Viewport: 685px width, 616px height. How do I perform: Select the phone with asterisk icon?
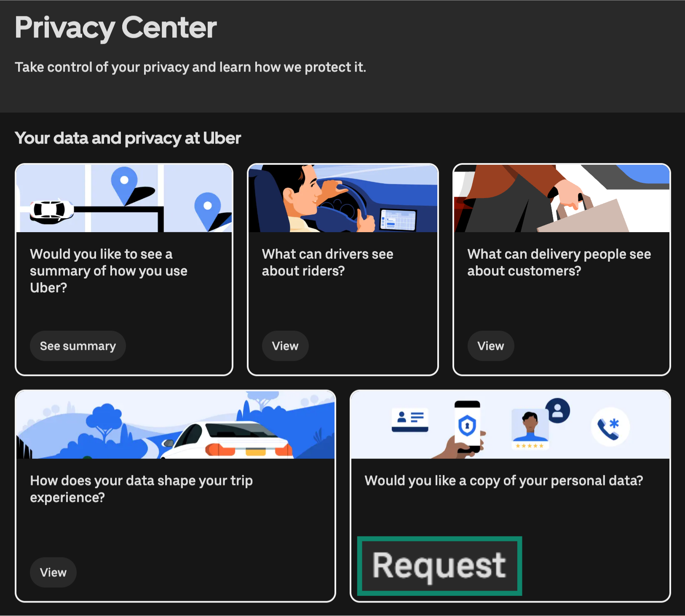pyautogui.click(x=610, y=426)
